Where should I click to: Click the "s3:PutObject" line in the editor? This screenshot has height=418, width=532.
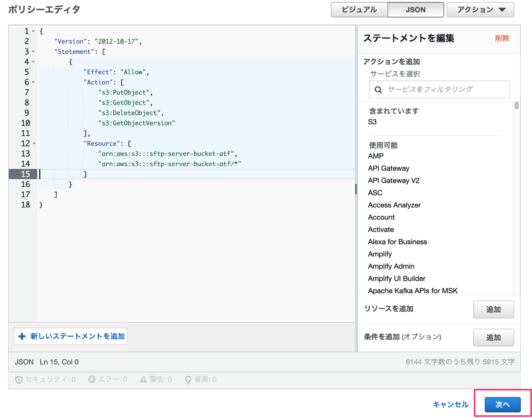(125, 93)
